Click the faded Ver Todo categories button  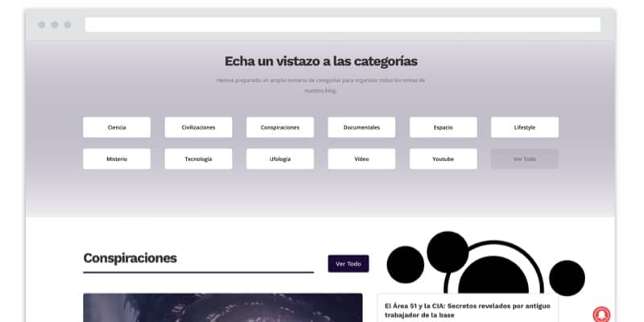(x=525, y=159)
